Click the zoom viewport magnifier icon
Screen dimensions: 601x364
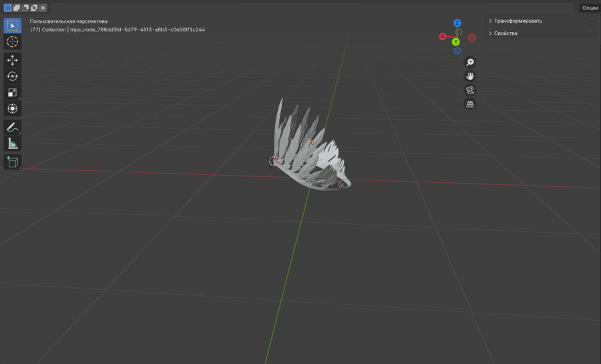[x=470, y=62]
